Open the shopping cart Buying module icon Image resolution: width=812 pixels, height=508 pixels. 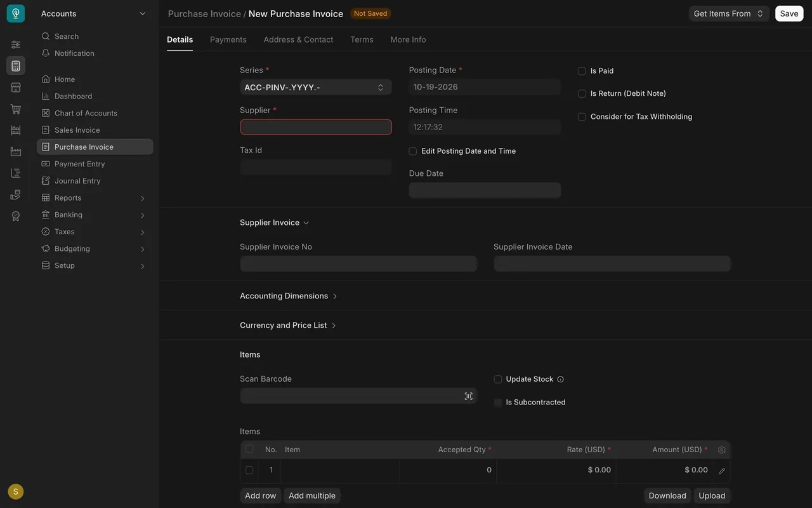pos(16,109)
